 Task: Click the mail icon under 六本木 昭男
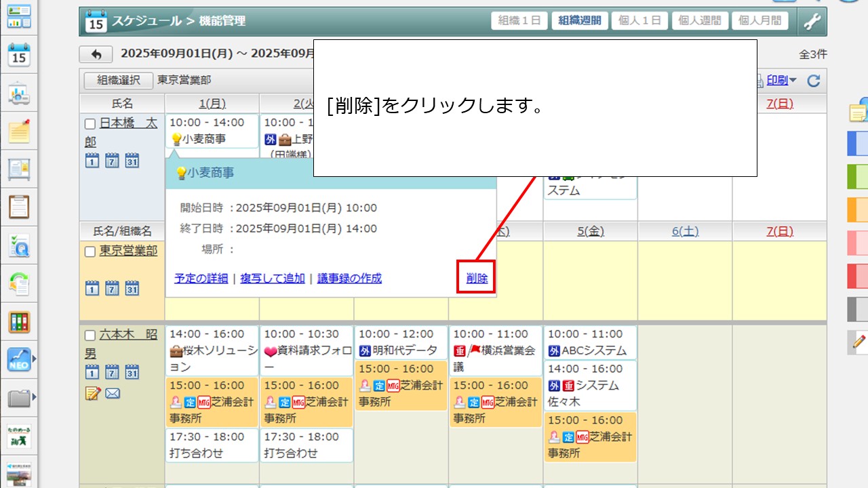tap(113, 393)
